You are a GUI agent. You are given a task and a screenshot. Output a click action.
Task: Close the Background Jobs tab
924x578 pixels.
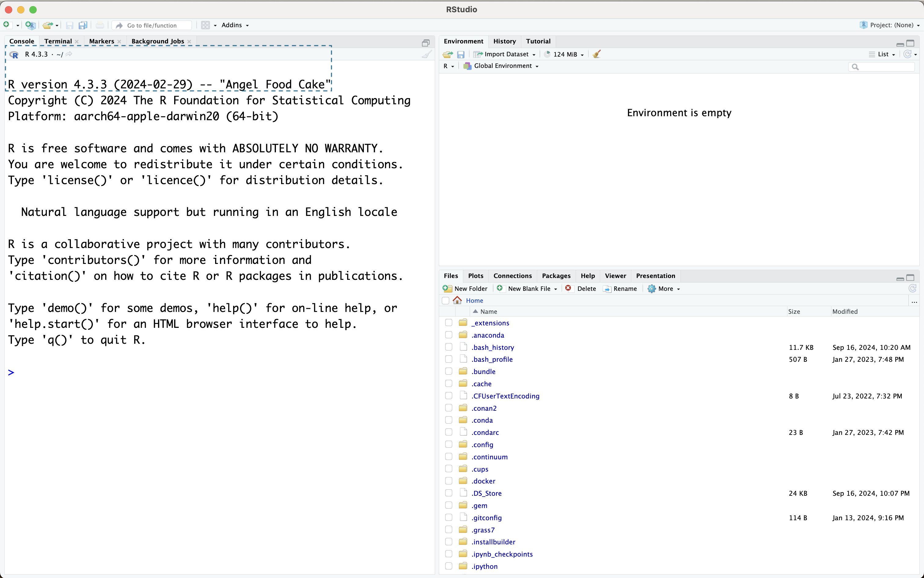189,42
